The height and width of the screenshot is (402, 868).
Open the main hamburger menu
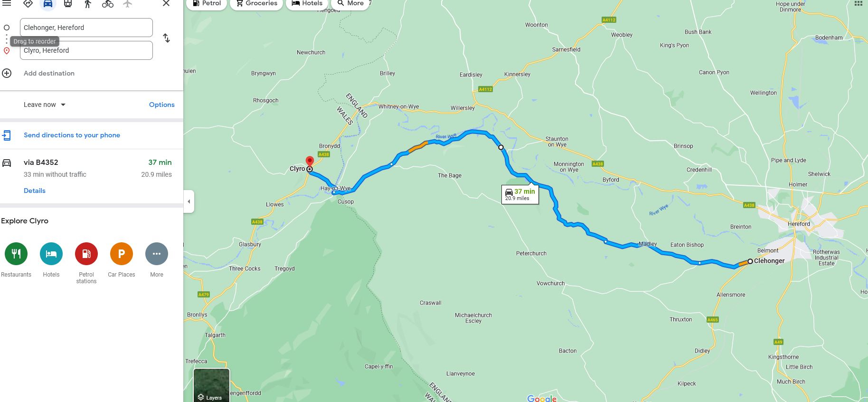click(x=7, y=3)
